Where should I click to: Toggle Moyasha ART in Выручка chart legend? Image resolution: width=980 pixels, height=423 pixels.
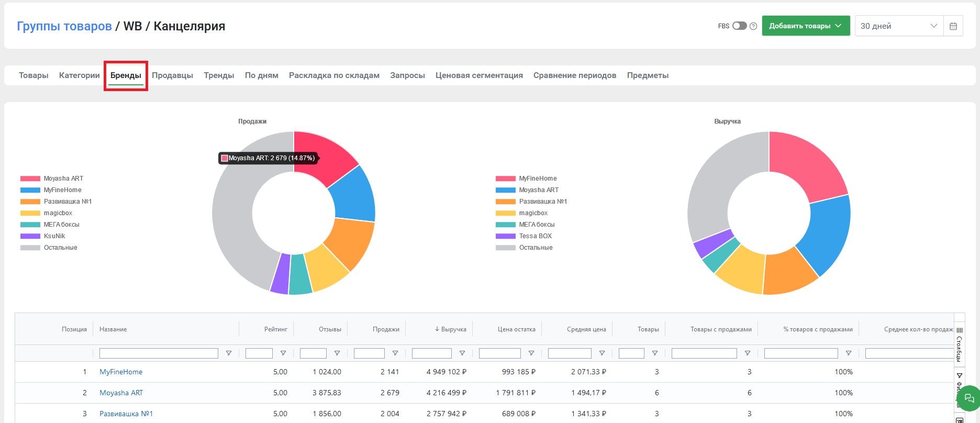pos(527,190)
